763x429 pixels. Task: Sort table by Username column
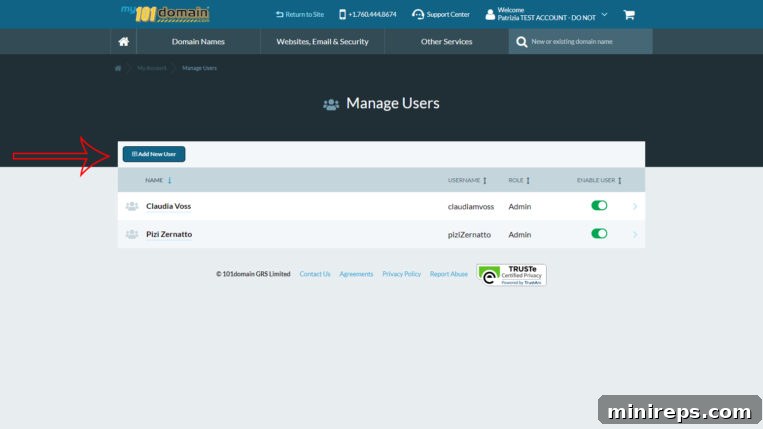point(467,180)
